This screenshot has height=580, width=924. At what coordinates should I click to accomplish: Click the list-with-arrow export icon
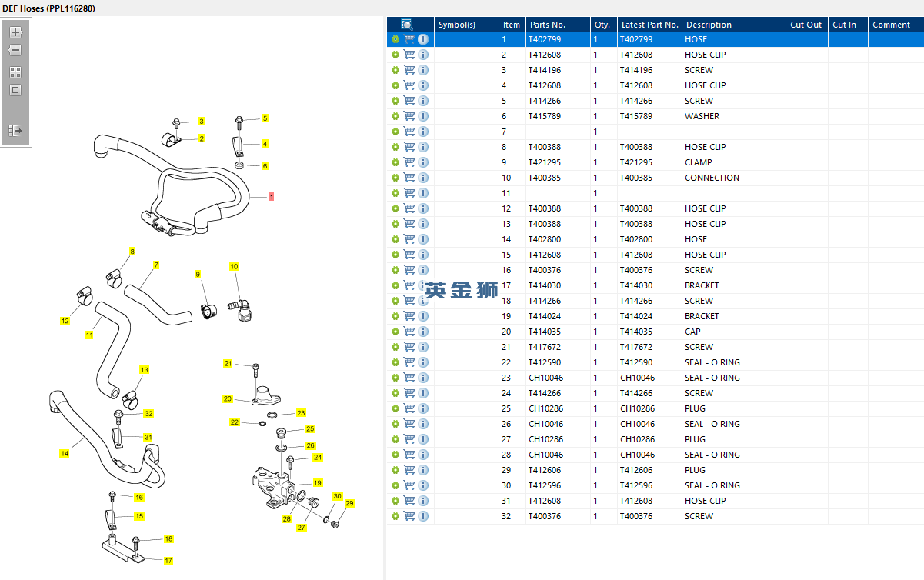point(15,131)
